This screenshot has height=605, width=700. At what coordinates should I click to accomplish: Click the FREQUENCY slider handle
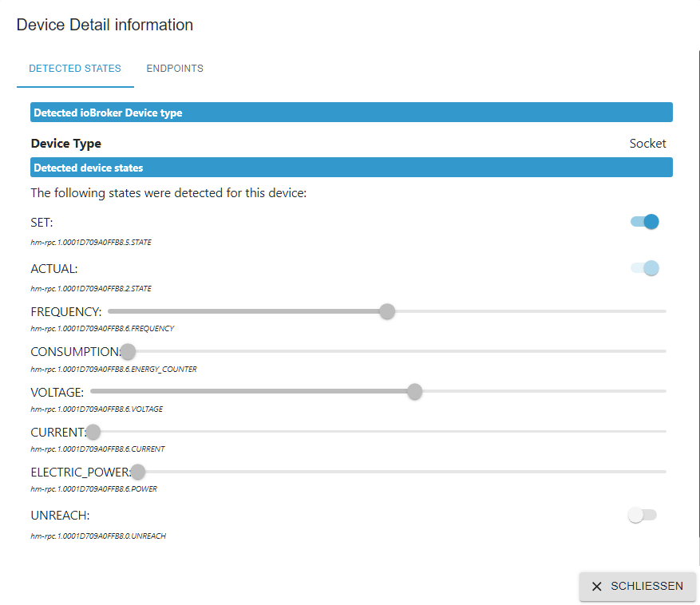387,311
